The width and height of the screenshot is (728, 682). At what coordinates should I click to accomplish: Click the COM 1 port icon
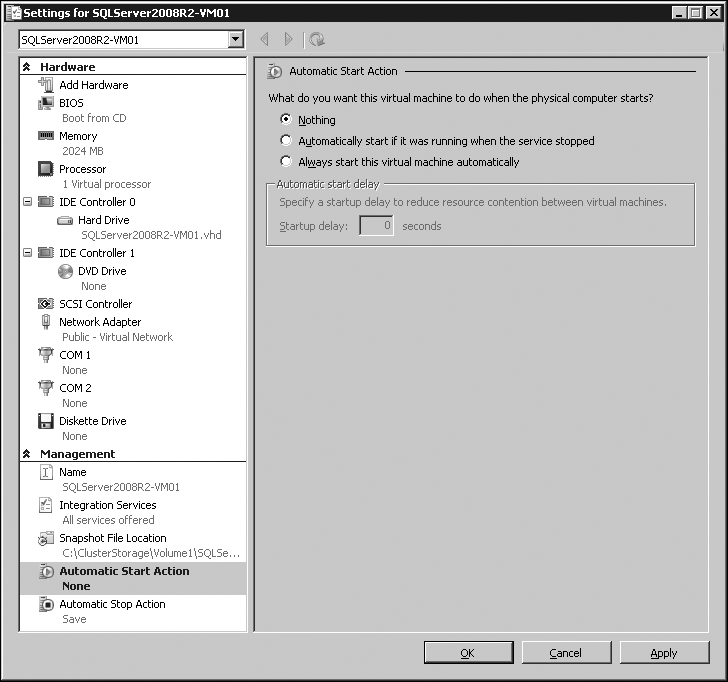46,355
